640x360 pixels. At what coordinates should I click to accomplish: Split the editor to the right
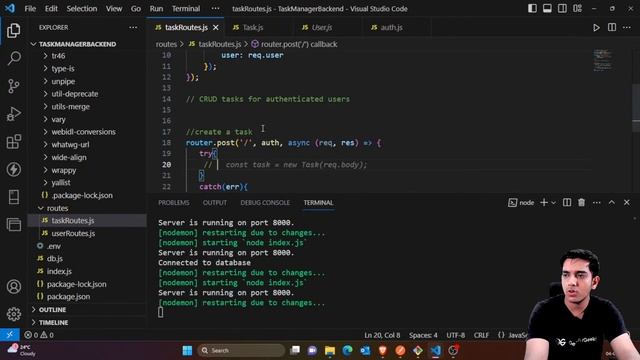612,27
